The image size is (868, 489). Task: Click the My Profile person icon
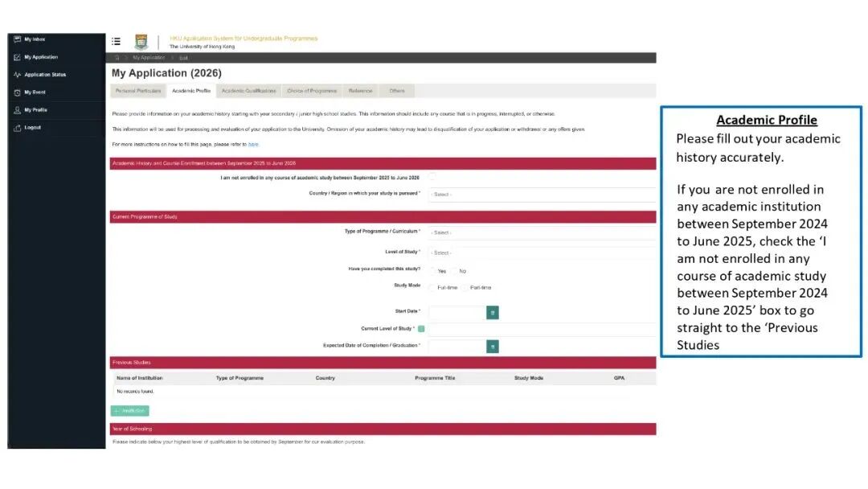(x=17, y=110)
